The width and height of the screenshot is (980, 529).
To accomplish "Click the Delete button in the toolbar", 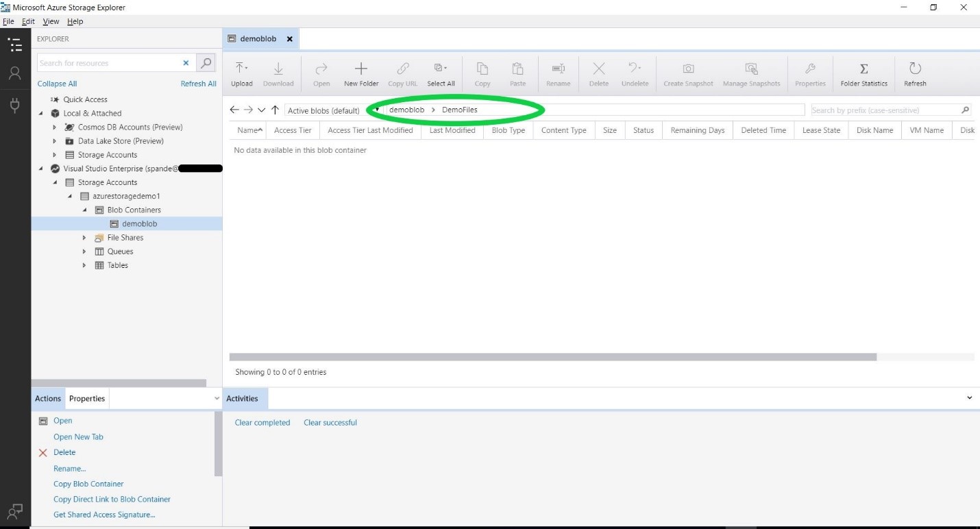I will (599, 74).
